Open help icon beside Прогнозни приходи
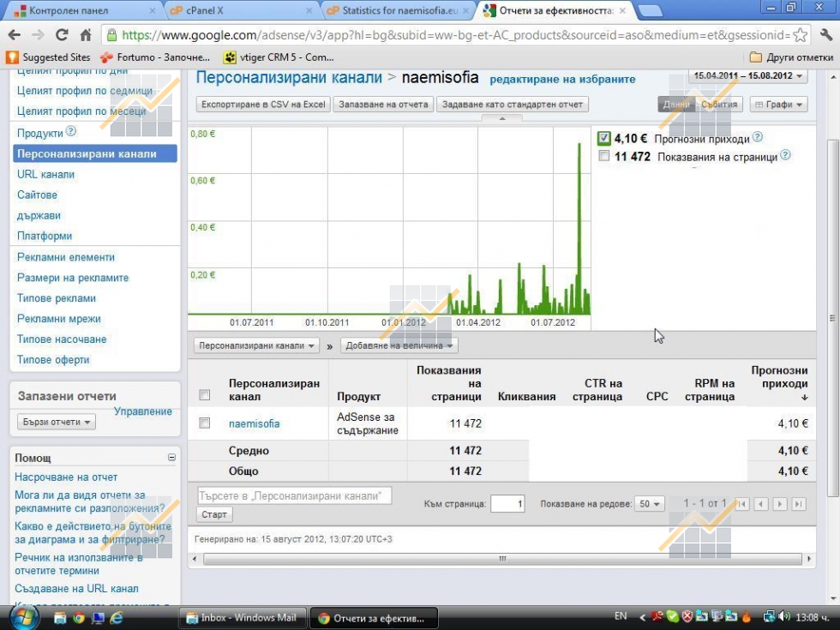Viewport: 840px width, 630px height. click(x=757, y=138)
